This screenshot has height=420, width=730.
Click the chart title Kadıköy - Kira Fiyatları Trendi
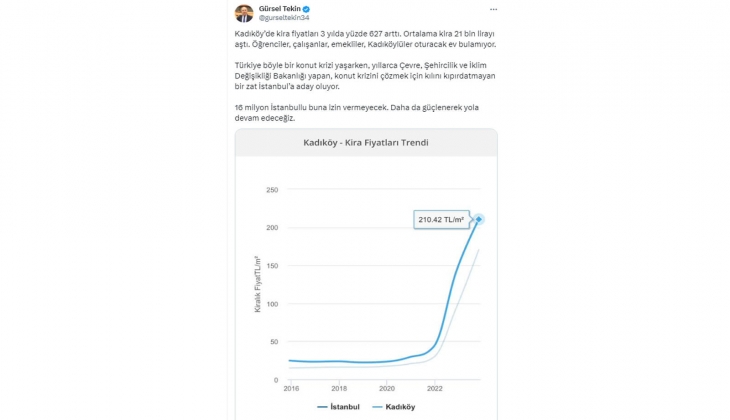click(x=365, y=143)
